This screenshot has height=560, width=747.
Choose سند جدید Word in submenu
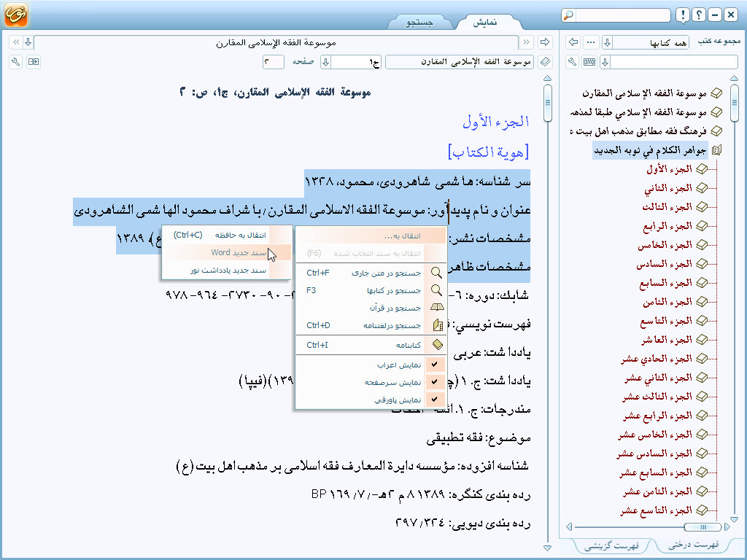click(x=227, y=252)
